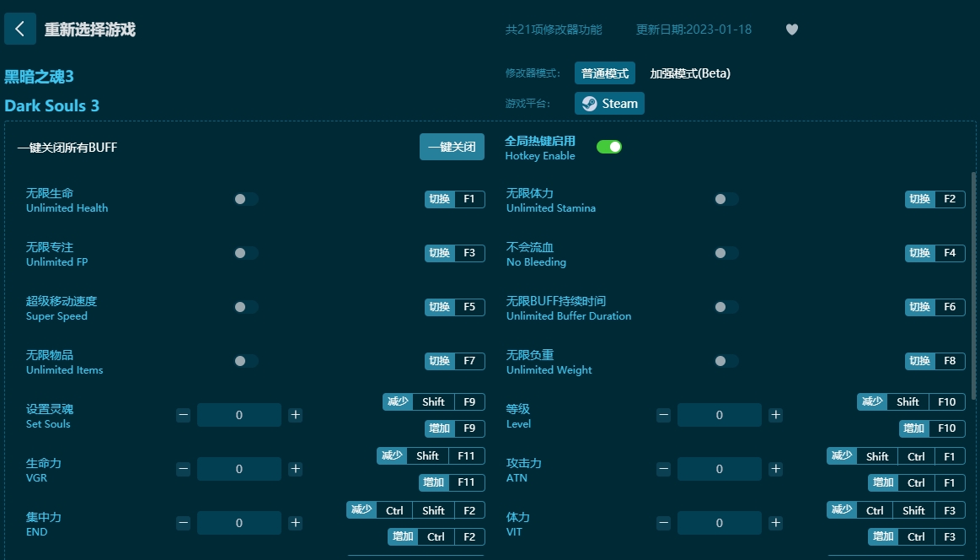This screenshot has width=980, height=560.
Task: Click VGR 增加 F11 hotkey
Action: click(452, 482)
